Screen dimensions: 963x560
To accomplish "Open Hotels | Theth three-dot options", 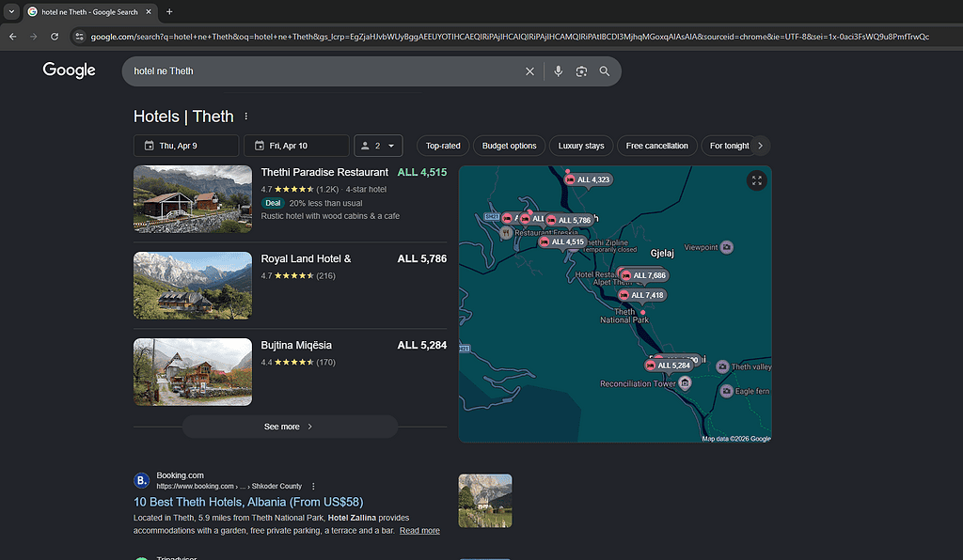I will click(246, 116).
